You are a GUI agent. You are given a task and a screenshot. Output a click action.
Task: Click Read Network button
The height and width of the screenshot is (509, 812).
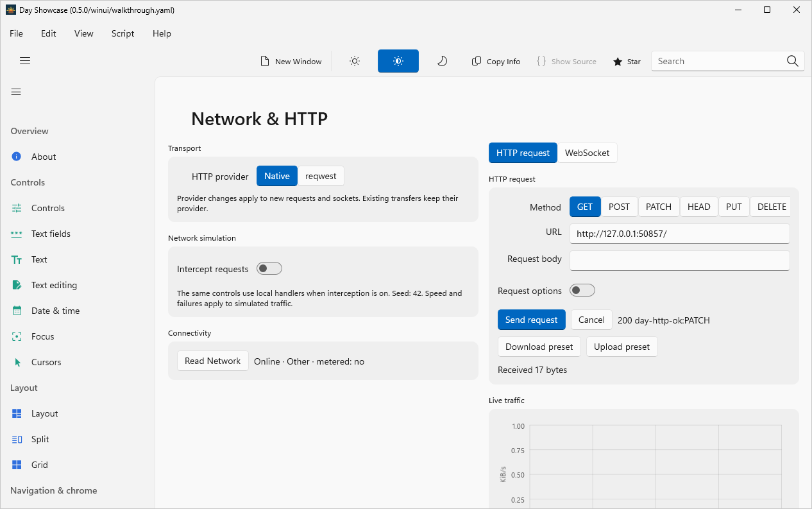tap(213, 361)
